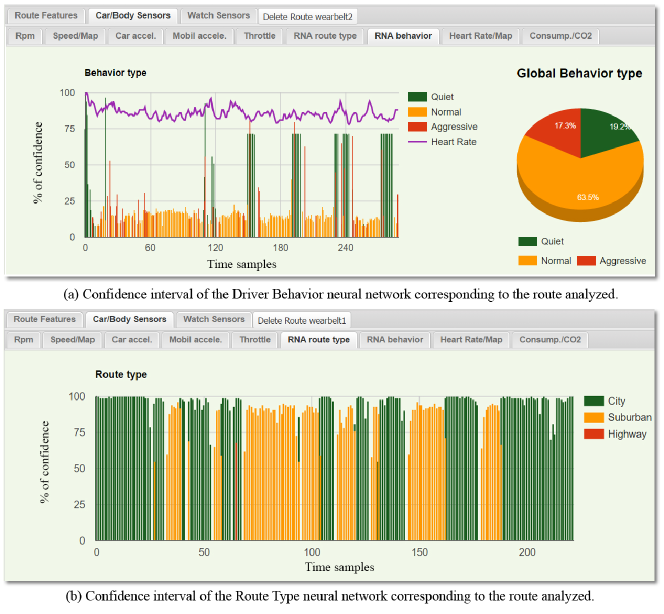The width and height of the screenshot is (664, 614).
Task: Select Car accel. sub-tab in lower panel
Action: tap(132, 340)
